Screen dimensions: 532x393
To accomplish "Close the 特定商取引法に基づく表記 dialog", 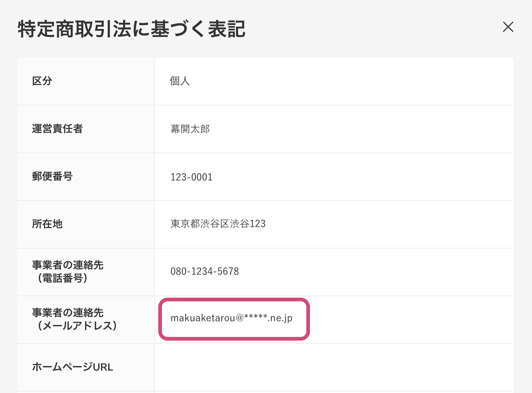I will pos(508,27).
